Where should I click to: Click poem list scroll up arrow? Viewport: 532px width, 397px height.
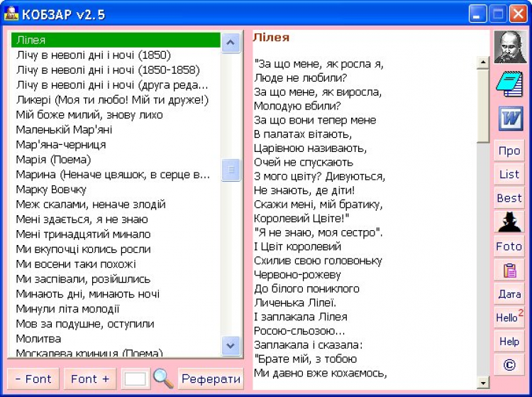pos(231,43)
